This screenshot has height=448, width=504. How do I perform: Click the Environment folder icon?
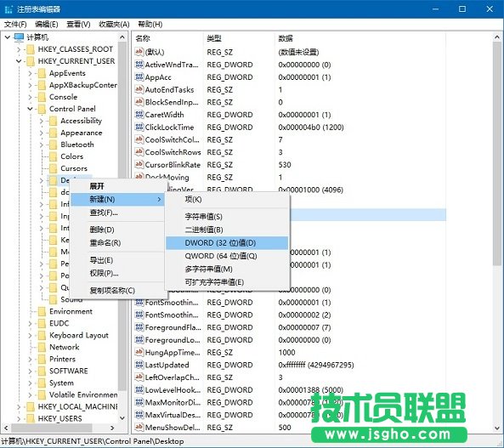(x=42, y=311)
